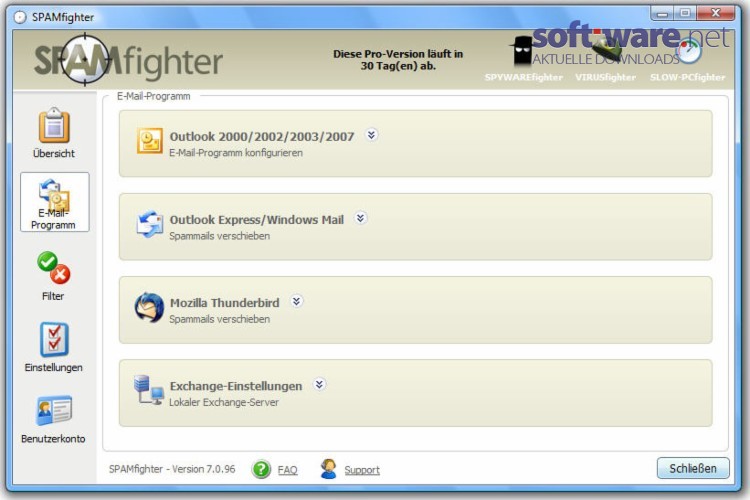Viewport: 750px width, 500px height.
Task: Click 'Spammails verschieben' under Outlook Express
Action: point(220,236)
